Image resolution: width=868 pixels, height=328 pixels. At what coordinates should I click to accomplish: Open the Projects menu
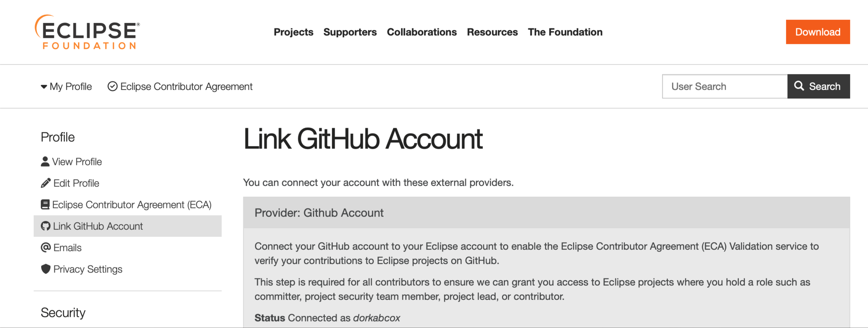point(293,32)
